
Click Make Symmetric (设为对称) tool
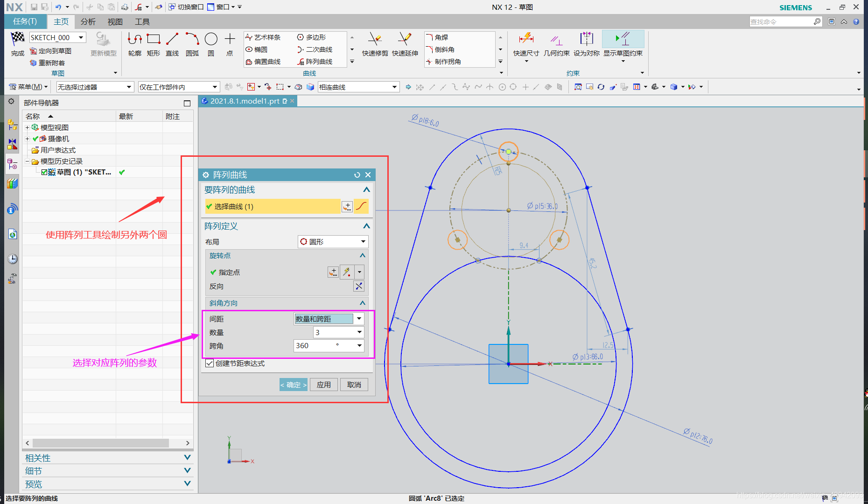tap(587, 44)
